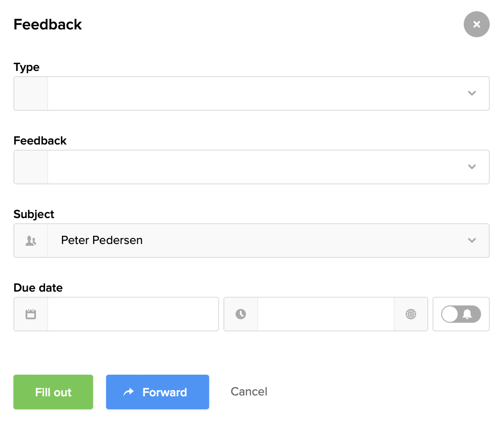The width and height of the screenshot is (504, 424).
Task: Click the due time input field
Action: 325,314
